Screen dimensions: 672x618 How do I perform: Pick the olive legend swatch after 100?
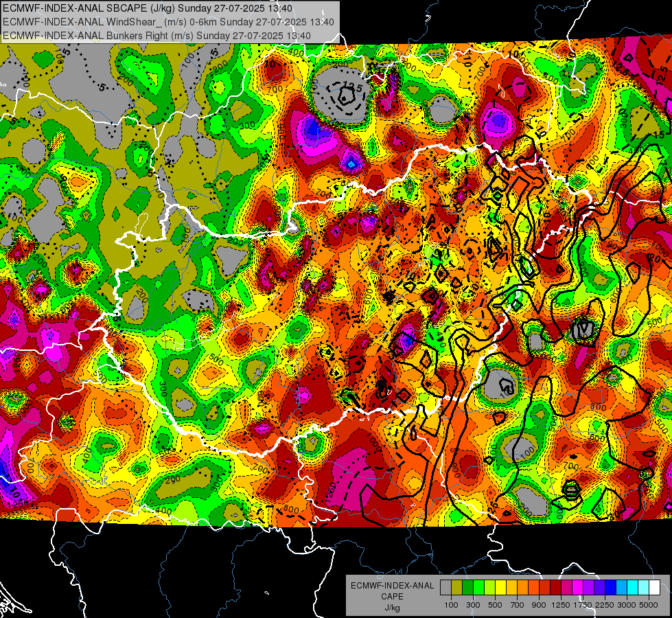[x=457, y=588]
